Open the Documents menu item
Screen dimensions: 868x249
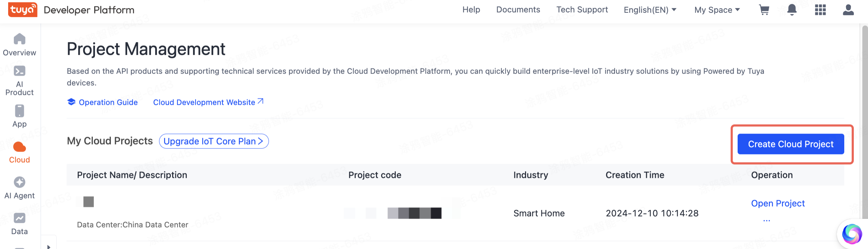(518, 10)
